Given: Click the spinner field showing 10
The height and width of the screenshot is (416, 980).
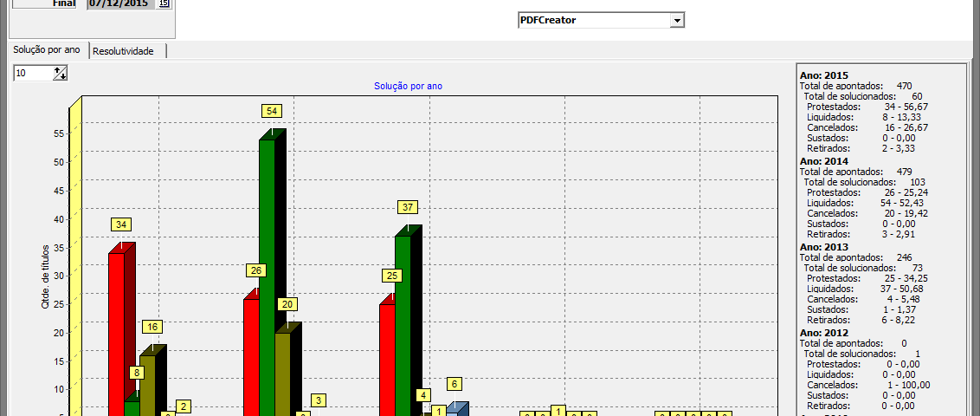Looking at the screenshot, I should (x=33, y=74).
